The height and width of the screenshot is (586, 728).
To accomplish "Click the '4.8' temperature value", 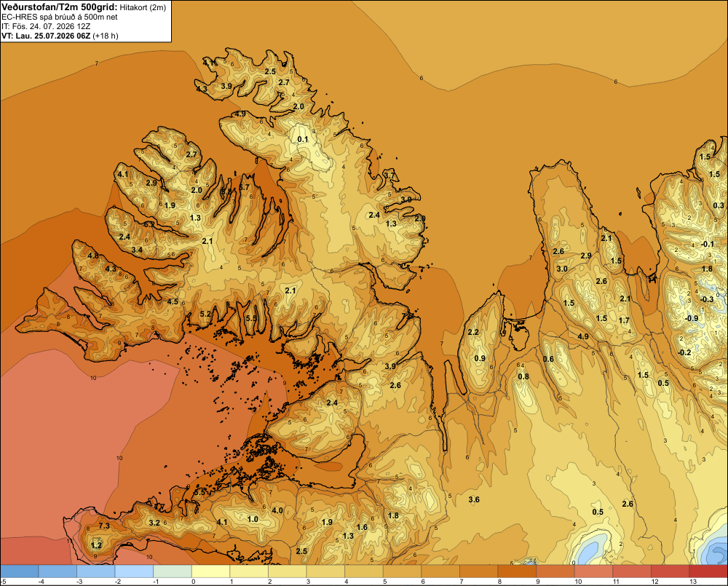I will click(93, 256).
